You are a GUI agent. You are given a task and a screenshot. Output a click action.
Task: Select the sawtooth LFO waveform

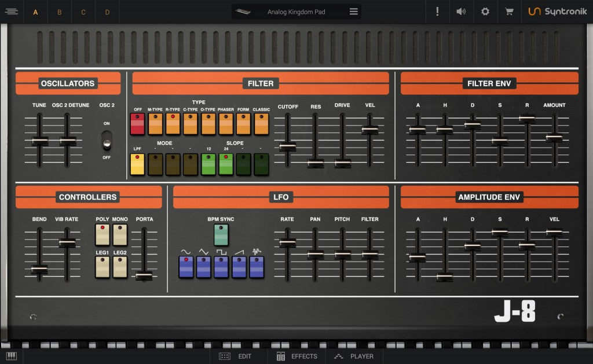pyautogui.click(x=240, y=267)
